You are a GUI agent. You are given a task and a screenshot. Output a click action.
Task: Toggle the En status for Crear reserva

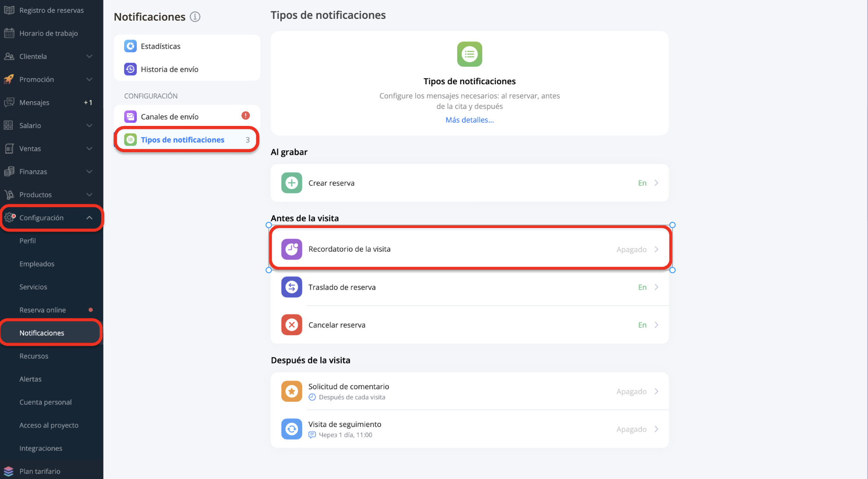(x=642, y=183)
